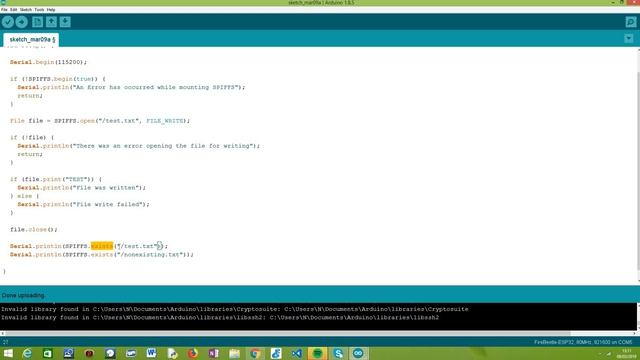Click the Verify (checkmark) toolbar button
Screen dimensions: 640x360
pyautogui.click(x=8, y=22)
